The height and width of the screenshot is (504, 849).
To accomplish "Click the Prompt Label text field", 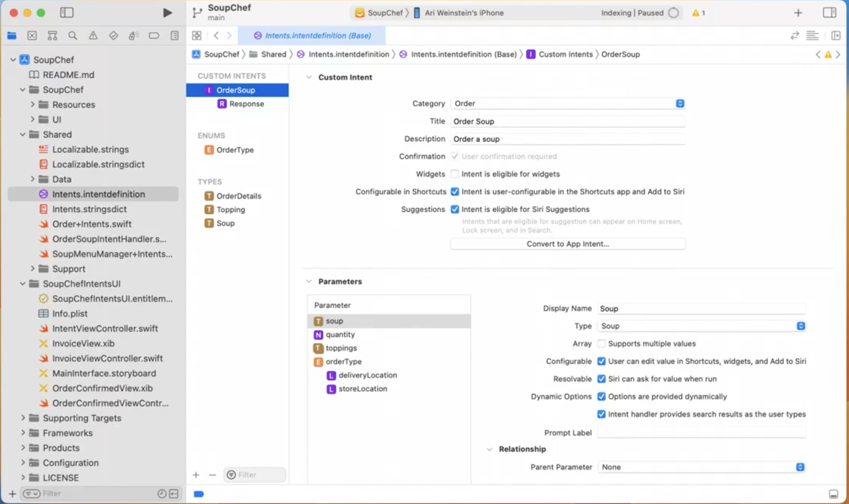I will pyautogui.click(x=701, y=433).
